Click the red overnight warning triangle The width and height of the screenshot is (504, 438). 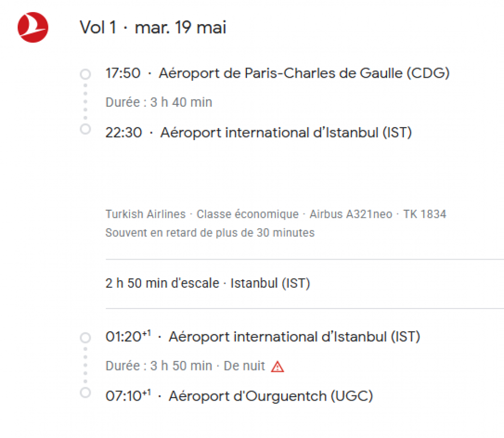pos(277,367)
